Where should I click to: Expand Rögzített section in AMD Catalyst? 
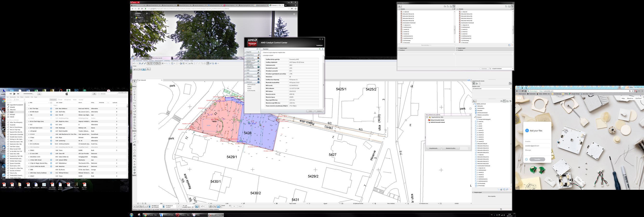tap(252, 52)
